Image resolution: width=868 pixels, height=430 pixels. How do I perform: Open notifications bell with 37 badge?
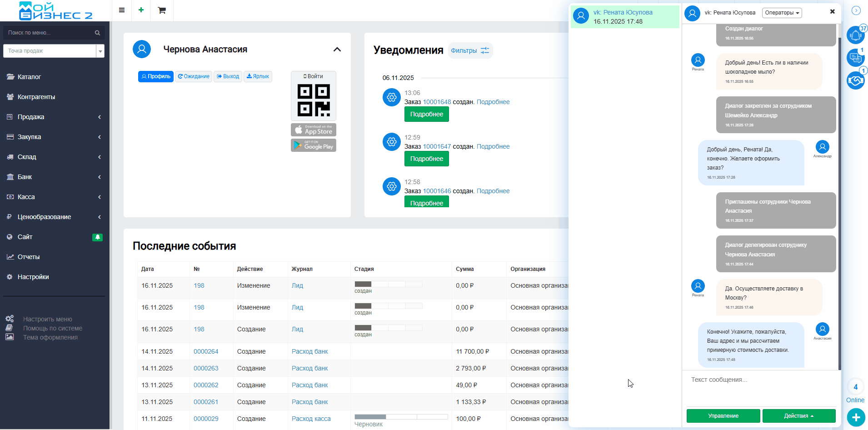855,35
